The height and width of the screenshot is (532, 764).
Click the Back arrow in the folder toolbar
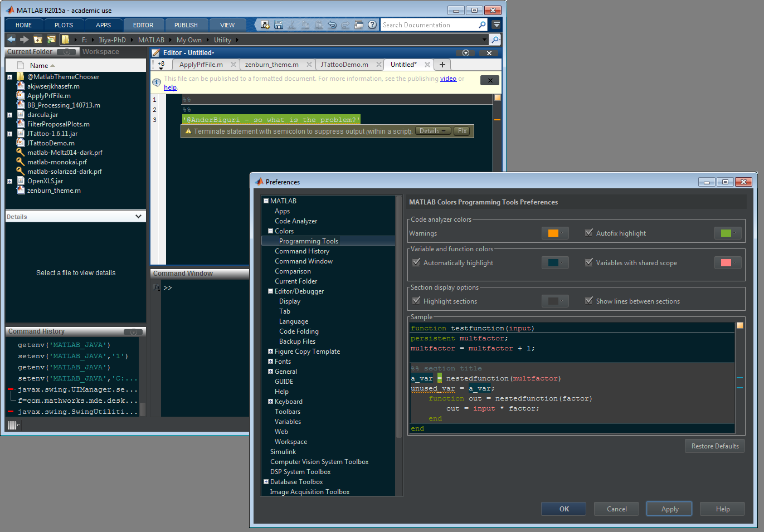(11, 40)
